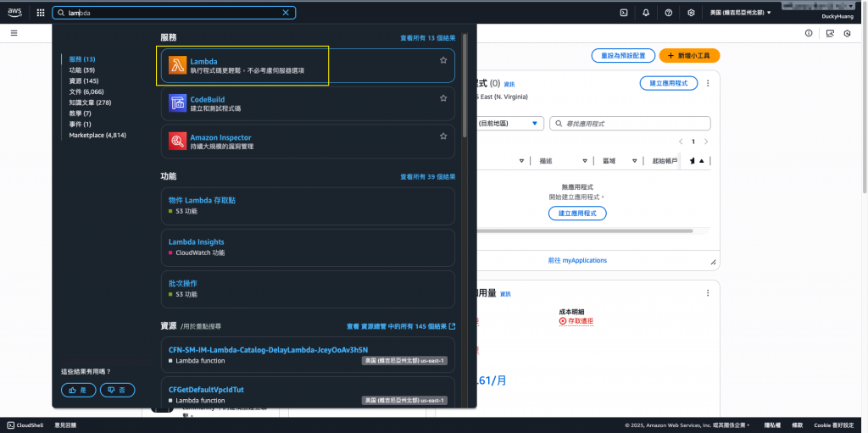868x433 pixels.
Task: Click 查看所有 39 個結果 link
Action: 428,177
